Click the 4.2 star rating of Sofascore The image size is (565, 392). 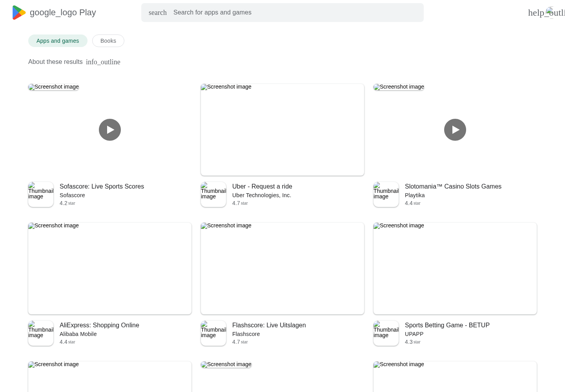pyautogui.click(x=67, y=203)
